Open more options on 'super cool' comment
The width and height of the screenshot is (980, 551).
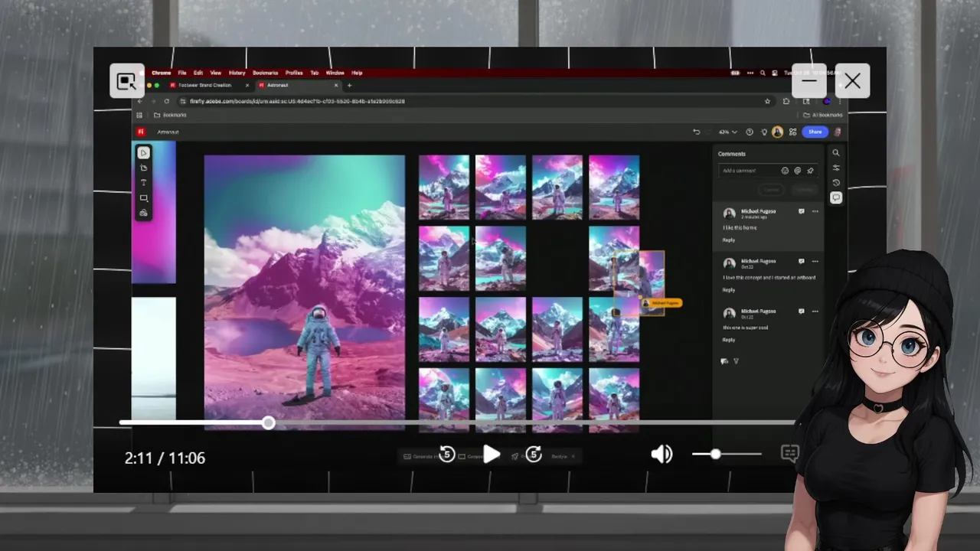click(x=815, y=311)
